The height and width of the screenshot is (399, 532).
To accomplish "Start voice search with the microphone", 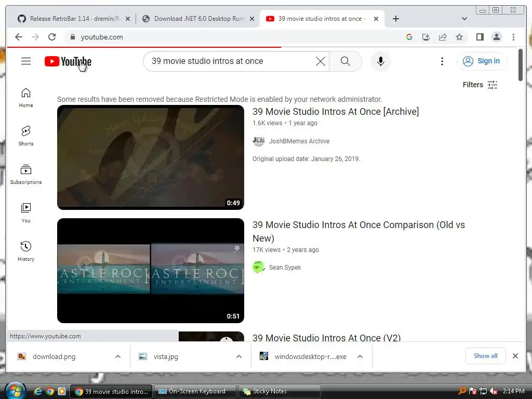I will 381,61.
